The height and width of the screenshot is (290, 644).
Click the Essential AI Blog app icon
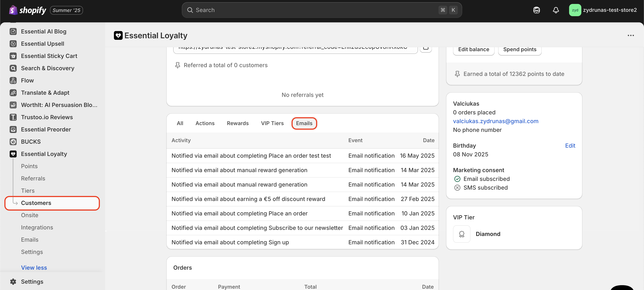click(x=13, y=31)
